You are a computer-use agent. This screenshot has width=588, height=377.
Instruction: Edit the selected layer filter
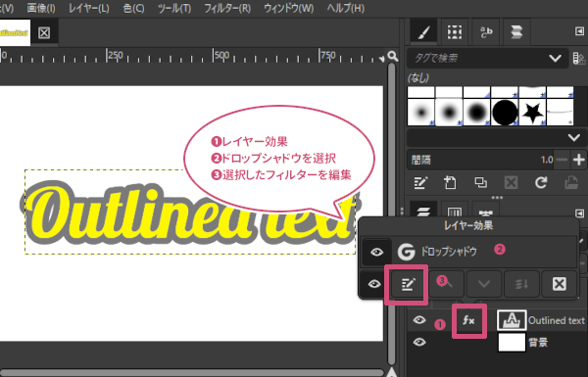pyautogui.click(x=408, y=284)
